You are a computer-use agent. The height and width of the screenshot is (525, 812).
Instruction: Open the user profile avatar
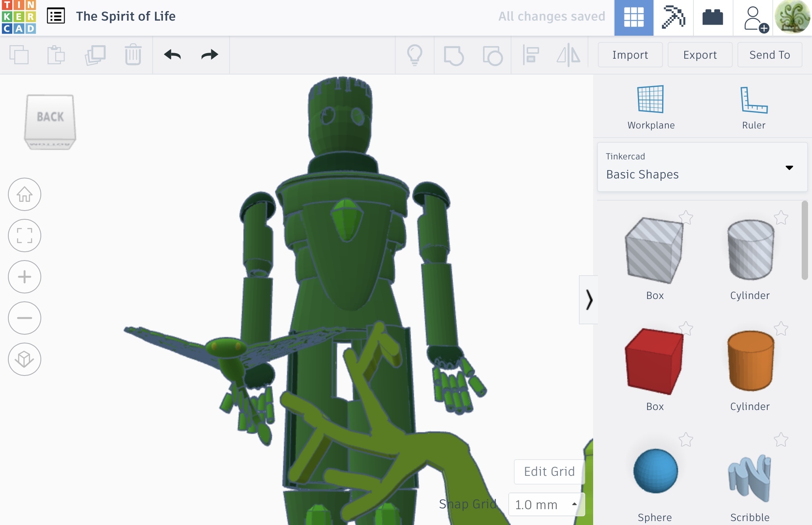point(792,17)
